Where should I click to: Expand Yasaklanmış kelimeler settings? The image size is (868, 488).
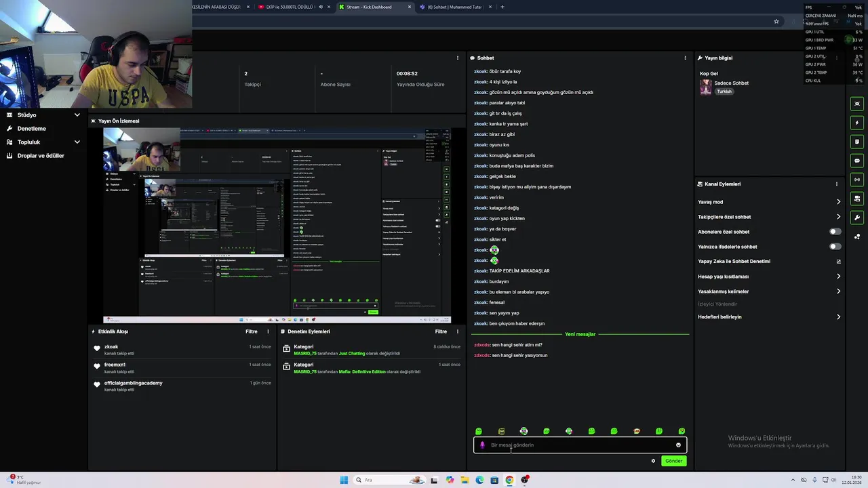click(838, 291)
